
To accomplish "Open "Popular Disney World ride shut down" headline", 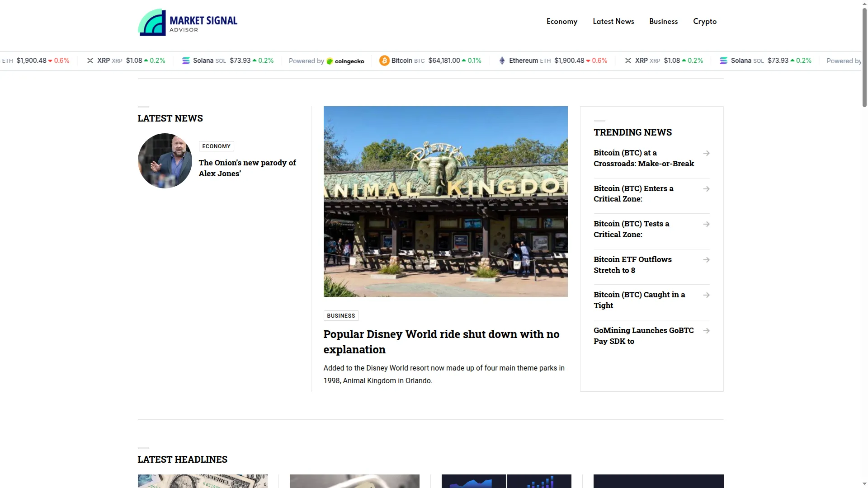I will pyautogui.click(x=441, y=342).
